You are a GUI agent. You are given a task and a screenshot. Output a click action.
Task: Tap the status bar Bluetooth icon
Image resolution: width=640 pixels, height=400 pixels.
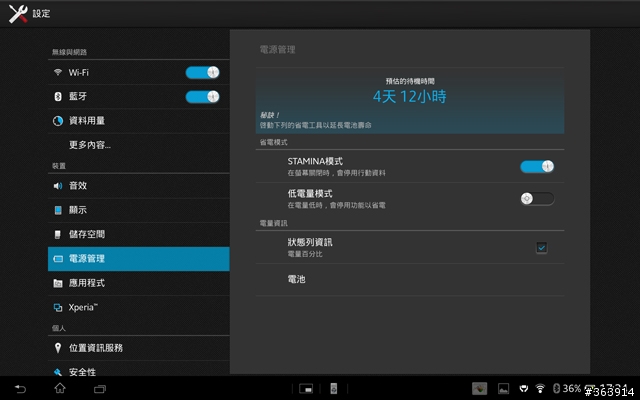pyautogui.click(x=556, y=388)
